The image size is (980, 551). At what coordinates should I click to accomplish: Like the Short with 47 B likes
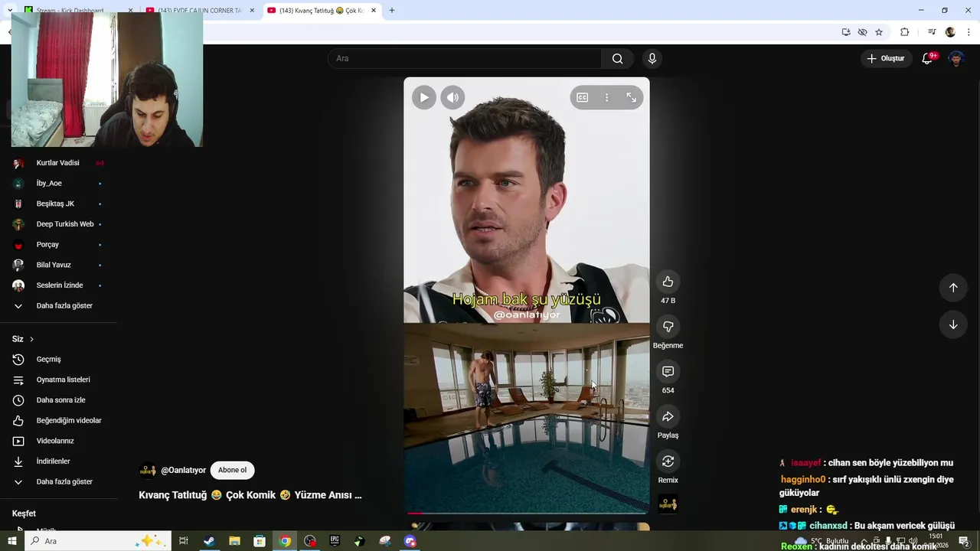pyautogui.click(x=668, y=282)
